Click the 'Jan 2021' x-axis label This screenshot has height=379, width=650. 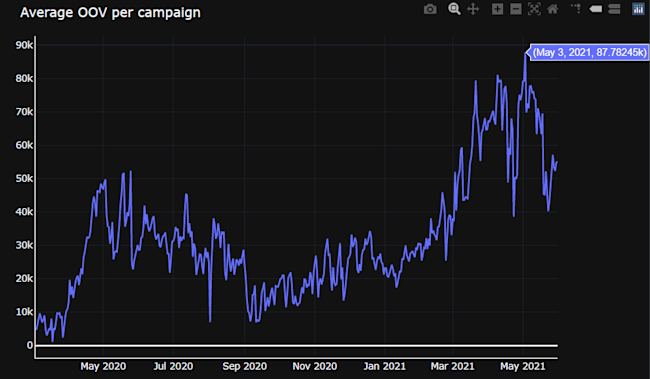[x=385, y=367]
